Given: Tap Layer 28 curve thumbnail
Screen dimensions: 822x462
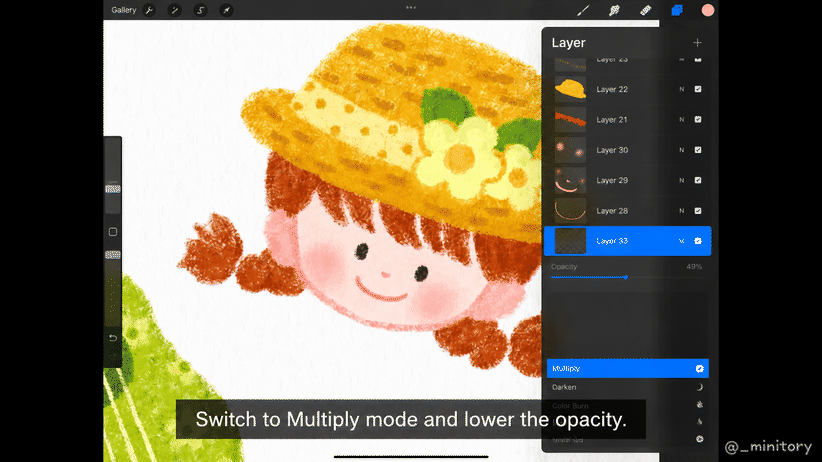Looking at the screenshot, I should pos(570,211).
